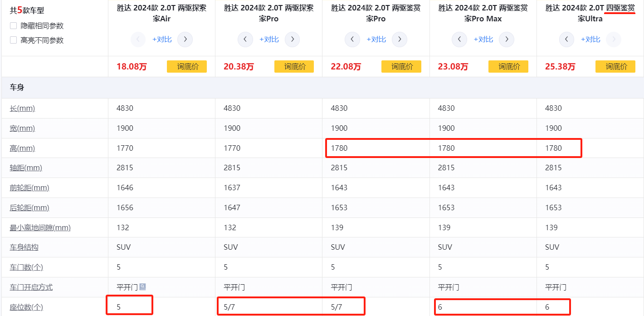Click the disabled left arrow under 探索家Air
Screen dimensions: 644x316
(x=138, y=39)
